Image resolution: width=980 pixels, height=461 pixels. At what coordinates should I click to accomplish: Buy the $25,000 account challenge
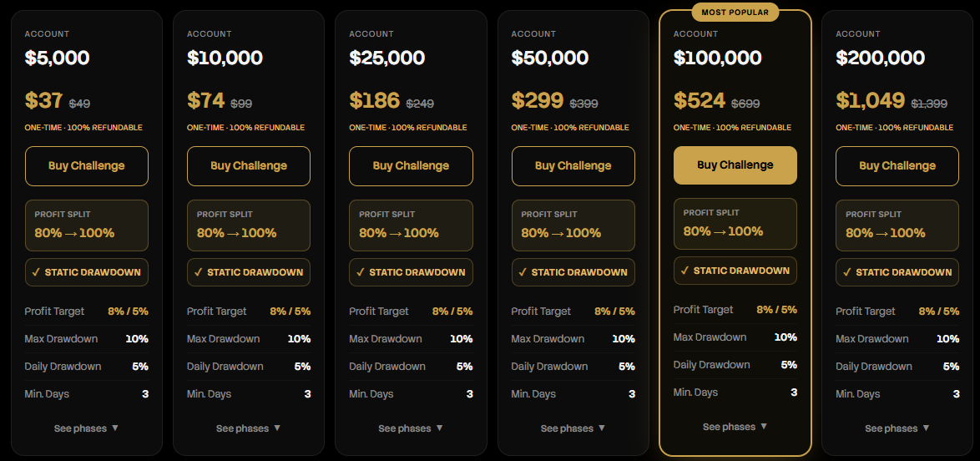pos(411,165)
